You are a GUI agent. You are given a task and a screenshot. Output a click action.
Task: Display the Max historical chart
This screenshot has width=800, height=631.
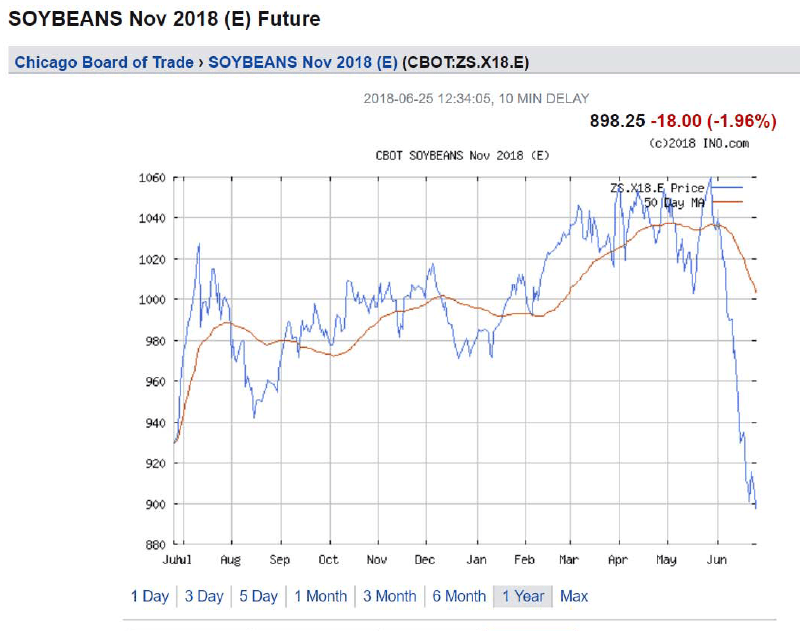(x=573, y=596)
